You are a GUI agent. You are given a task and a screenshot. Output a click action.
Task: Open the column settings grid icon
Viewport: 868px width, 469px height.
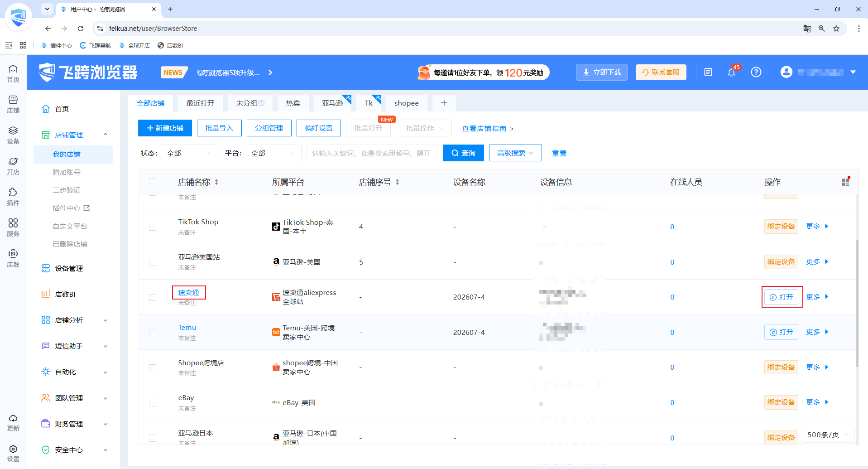click(x=845, y=182)
